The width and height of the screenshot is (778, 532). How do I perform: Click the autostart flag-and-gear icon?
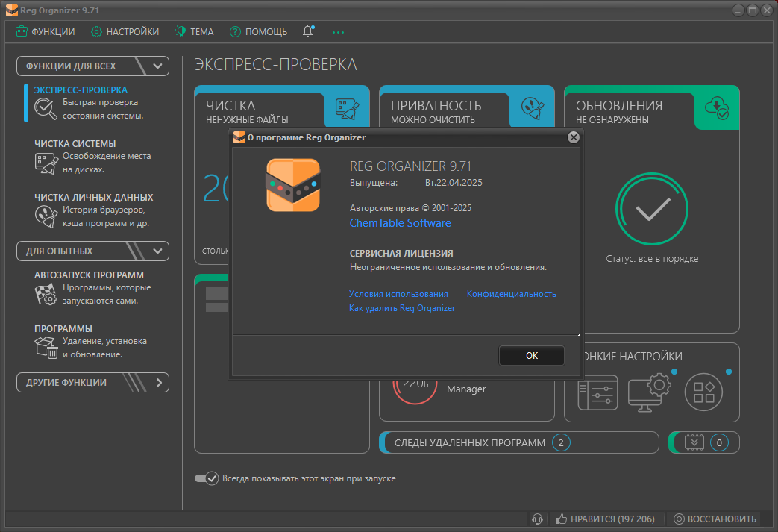pos(46,294)
